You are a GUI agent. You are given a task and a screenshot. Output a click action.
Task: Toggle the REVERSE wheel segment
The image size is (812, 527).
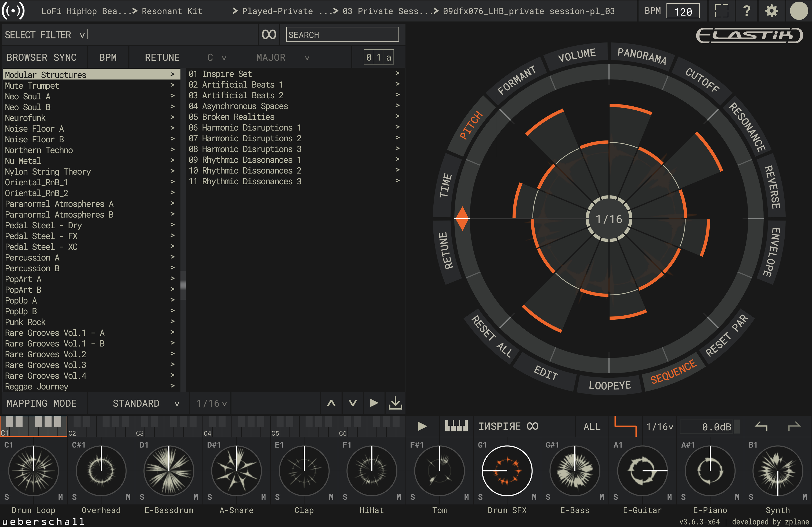(x=773, y=186)
